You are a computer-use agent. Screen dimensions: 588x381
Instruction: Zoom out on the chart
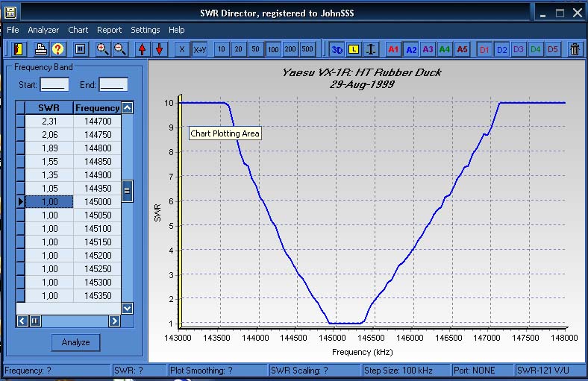[x=119, y=49]
